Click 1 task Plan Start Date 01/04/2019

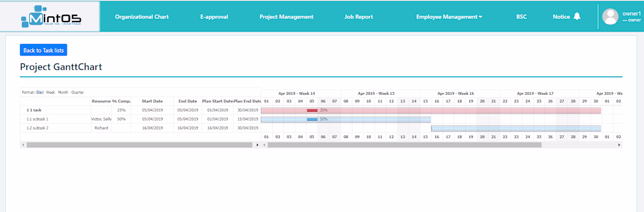coord(217,110)
